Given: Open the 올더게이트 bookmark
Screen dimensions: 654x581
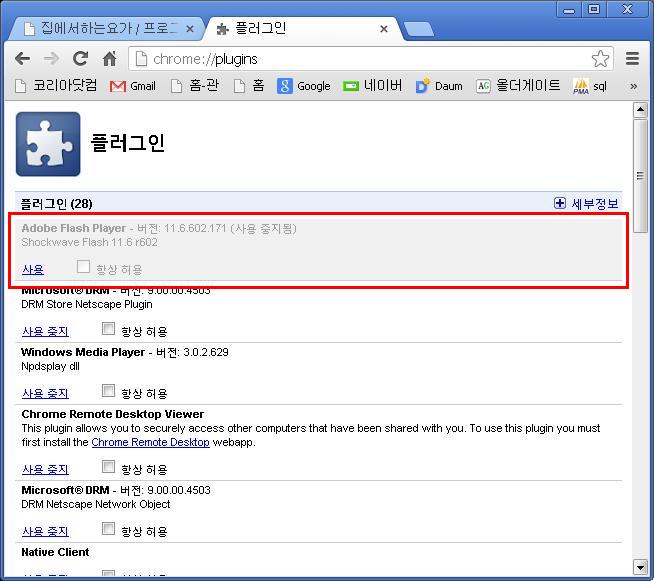Looking at the screenshot, I should click(518, 86).
